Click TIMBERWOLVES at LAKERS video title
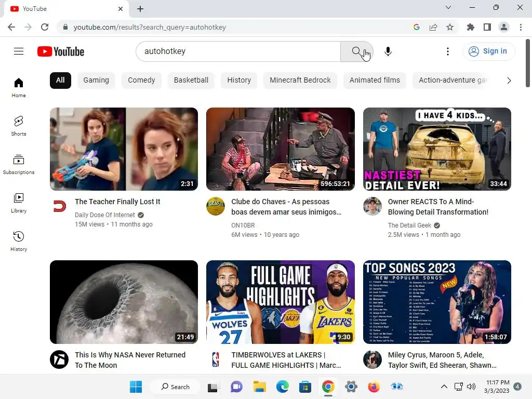Image resolution: width=532 pixels, height=399 pixels. click(286, 360)
